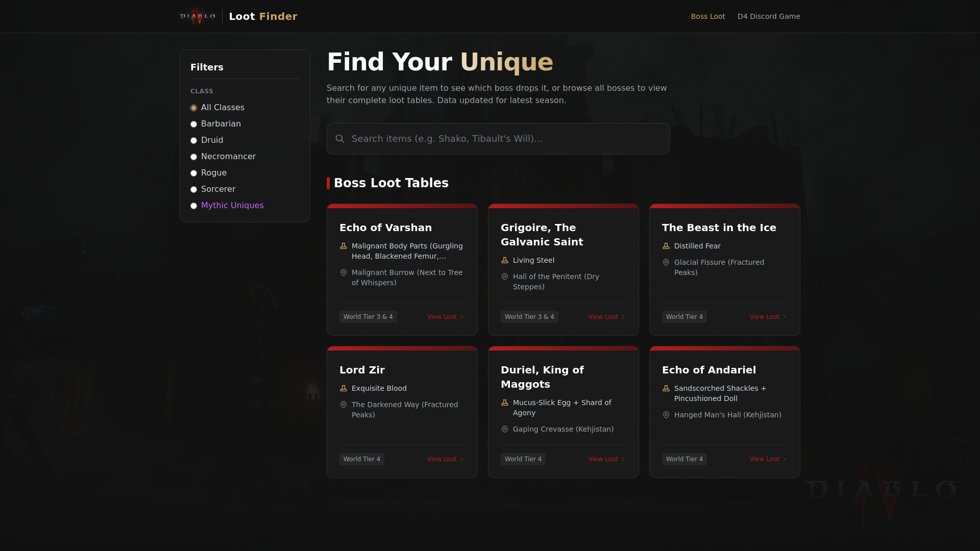Select the Necromancer class filter
The height and width of the screenshot is (551, 980).
(x=193, y=157)
